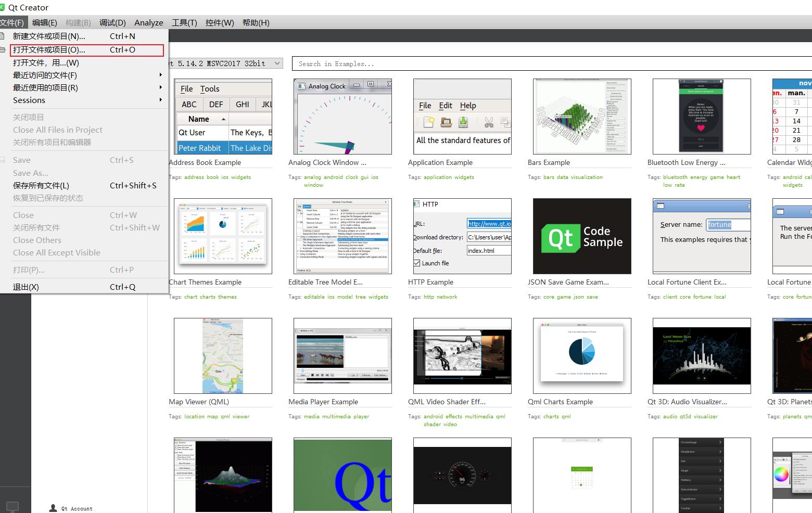Open the HTTP Example thumbnail
The height and width of the screenshot is (513, 812).
pyautogui.click(x=462, y=236)
